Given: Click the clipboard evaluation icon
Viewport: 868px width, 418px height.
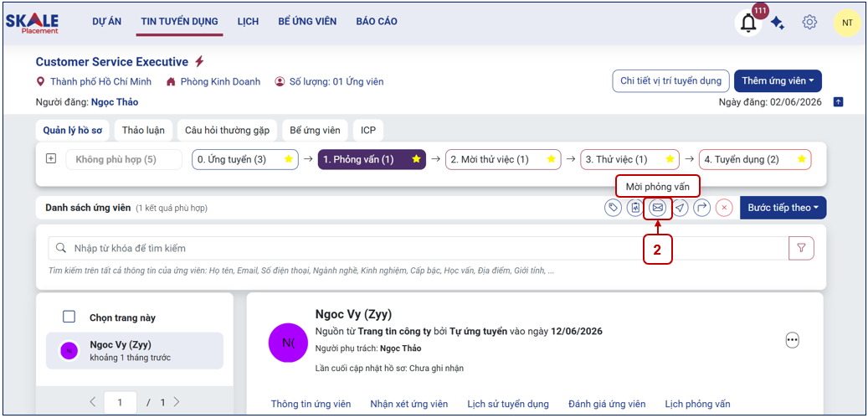Looking at the screenshot, I should click(635, 209).
